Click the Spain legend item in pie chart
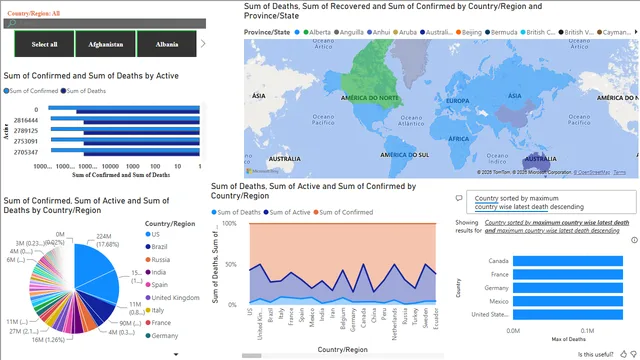Image resolution: width=640 pixels, height=360 pixels. click(156, 285)
